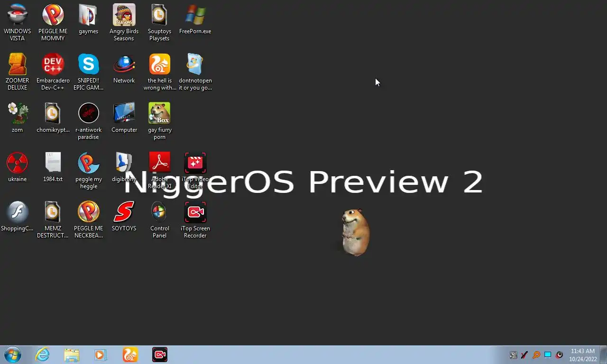This screenshot has height=364, width=607.
Task: Launch Internet Explorer from the taskbar
Action: pos(42,355)
